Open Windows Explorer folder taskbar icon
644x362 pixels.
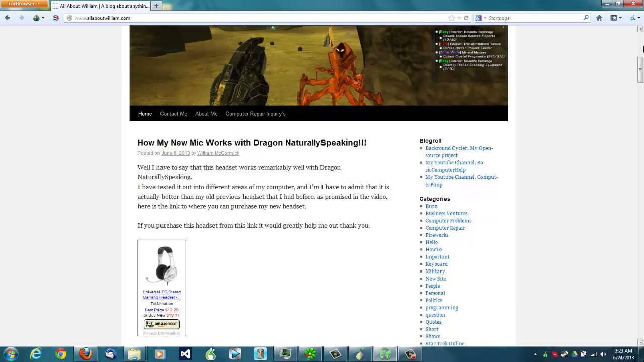point(134,354)
